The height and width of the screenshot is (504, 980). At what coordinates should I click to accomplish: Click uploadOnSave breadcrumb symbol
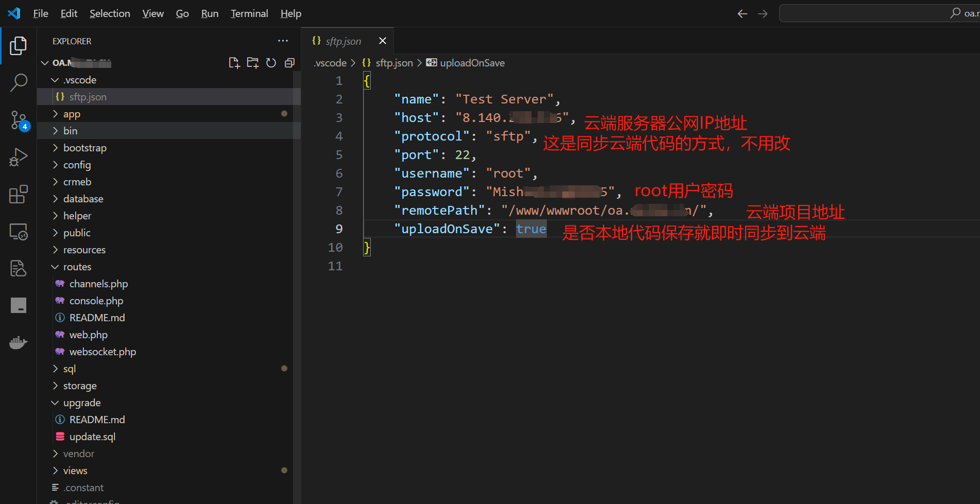coord(466,63)
